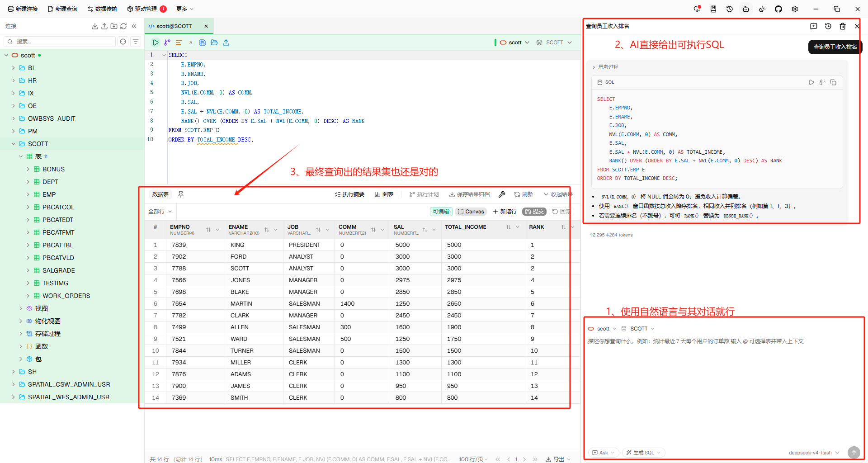Send the AI chat message
The width and height of the screenshot is (868, 463).
pos(854,452)
